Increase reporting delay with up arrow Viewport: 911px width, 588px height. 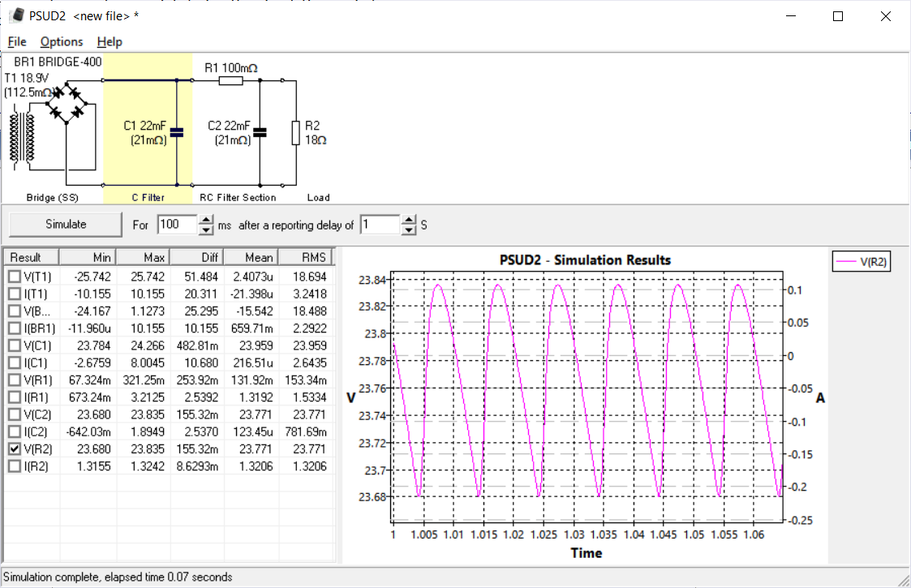(x=409, y=221)
